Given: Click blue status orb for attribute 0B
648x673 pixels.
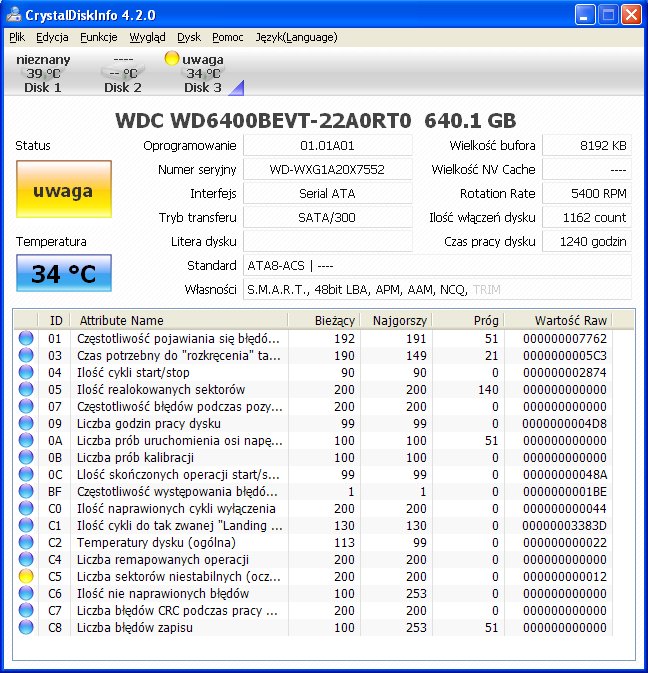Looking at the screenshot, I should click(x=26, y=457).
